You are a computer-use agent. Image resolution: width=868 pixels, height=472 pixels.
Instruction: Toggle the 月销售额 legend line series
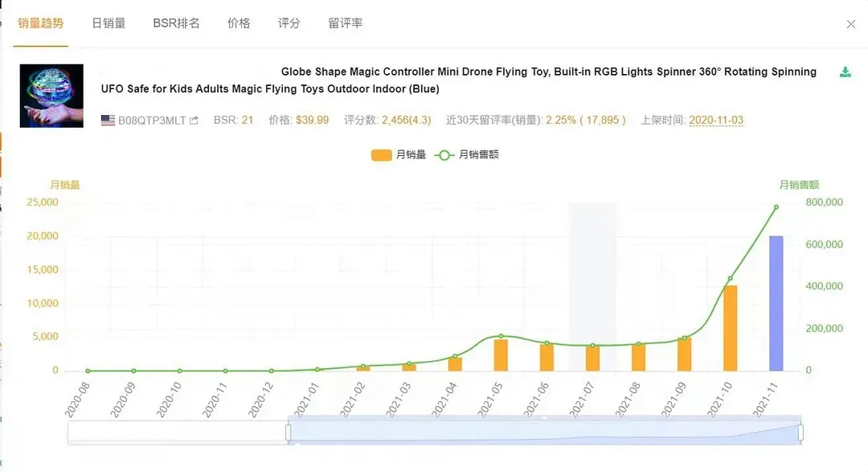[x=467, y=154]
